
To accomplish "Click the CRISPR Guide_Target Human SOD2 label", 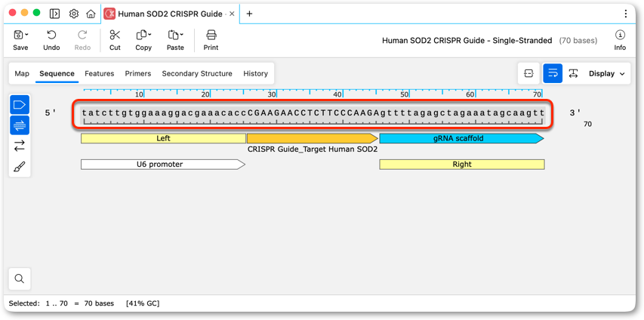I will (312, 149).
